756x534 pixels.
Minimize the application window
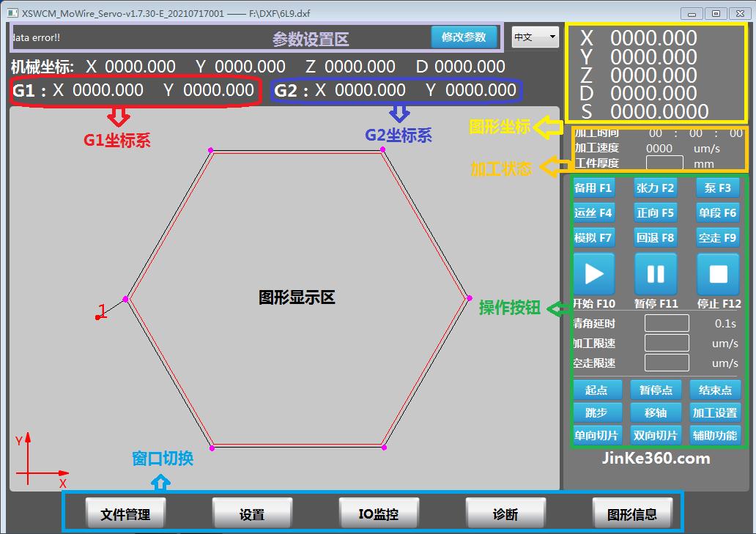click(692, 13)
